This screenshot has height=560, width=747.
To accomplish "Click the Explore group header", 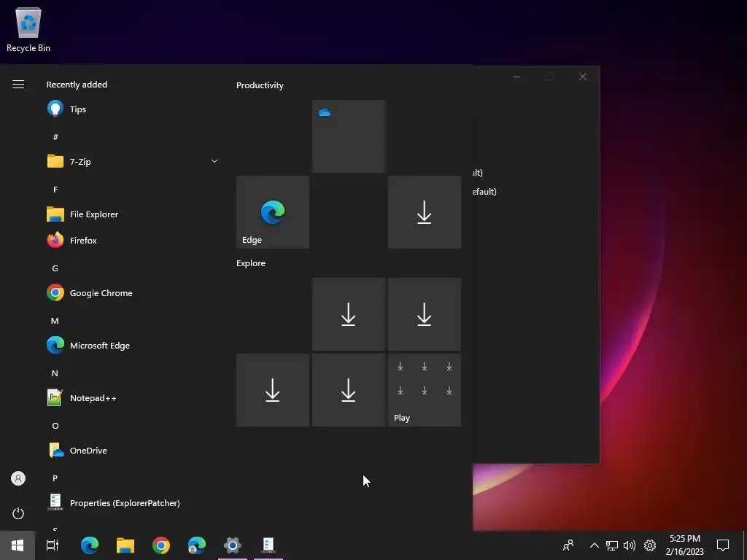I will [251, 263].
